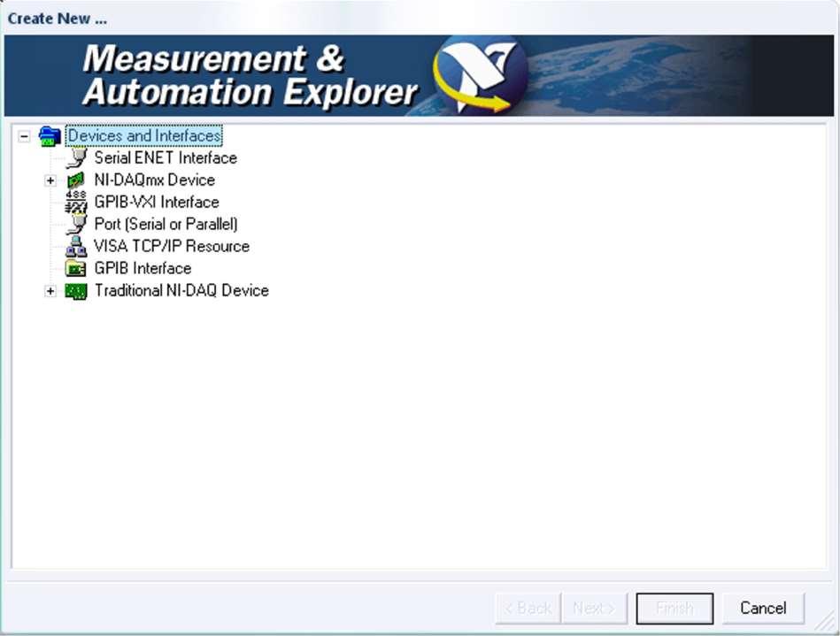Click the GPIB-VXI Interface 488 icon
Image resolution: width=840 pixels, height=636 pixels.
[76, 203]
